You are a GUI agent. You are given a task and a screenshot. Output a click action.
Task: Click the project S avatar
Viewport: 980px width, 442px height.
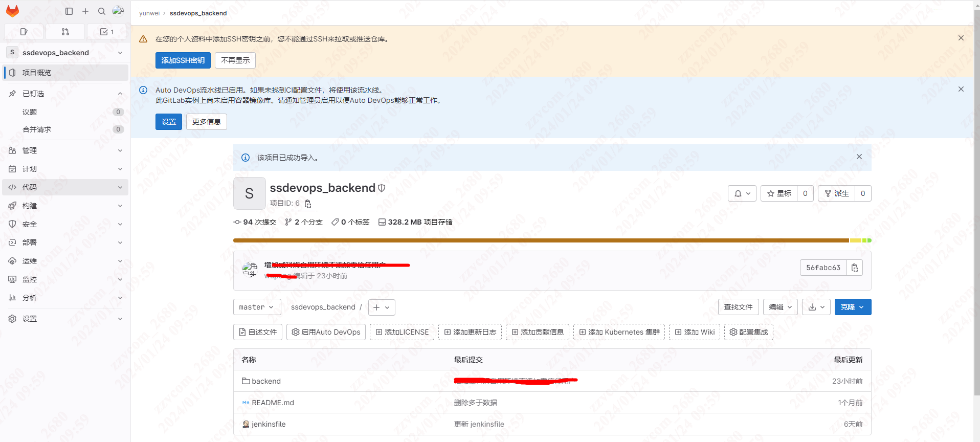pyautogui.click(x=249, y=193)
